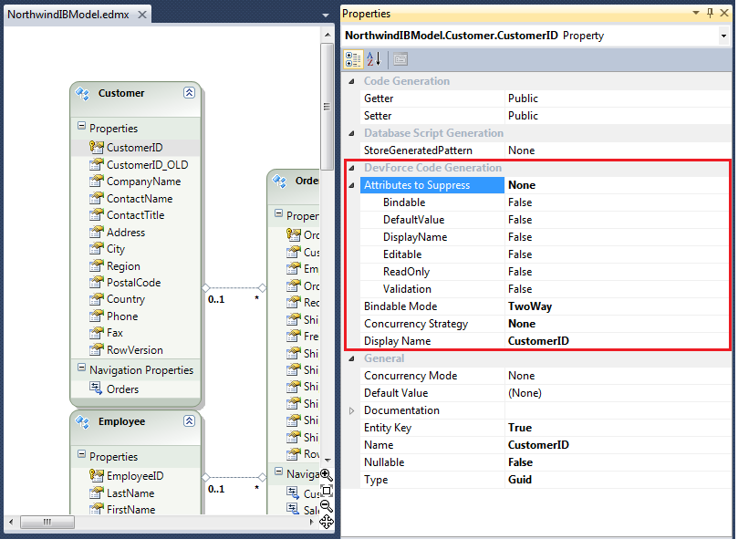
Task: Click the zoom in magnifier on the designer
Action: pos(327,475)
